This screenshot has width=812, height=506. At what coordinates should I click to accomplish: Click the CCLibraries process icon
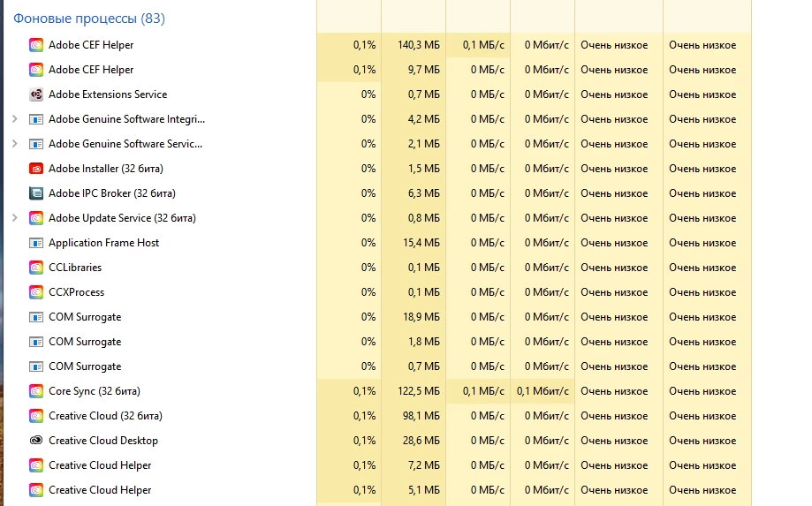(x=35, y=268)
